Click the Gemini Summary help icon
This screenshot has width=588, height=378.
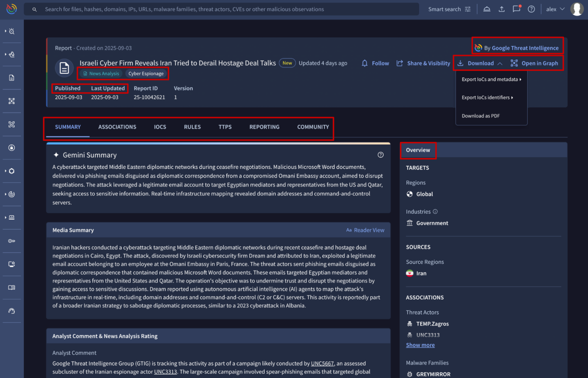(381, 155)
